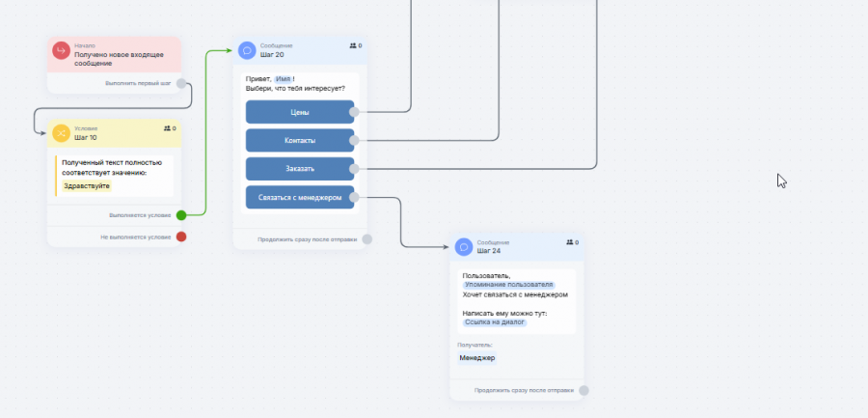
Task: Click the Связаться с менеджером button
Action: [300, 197]
